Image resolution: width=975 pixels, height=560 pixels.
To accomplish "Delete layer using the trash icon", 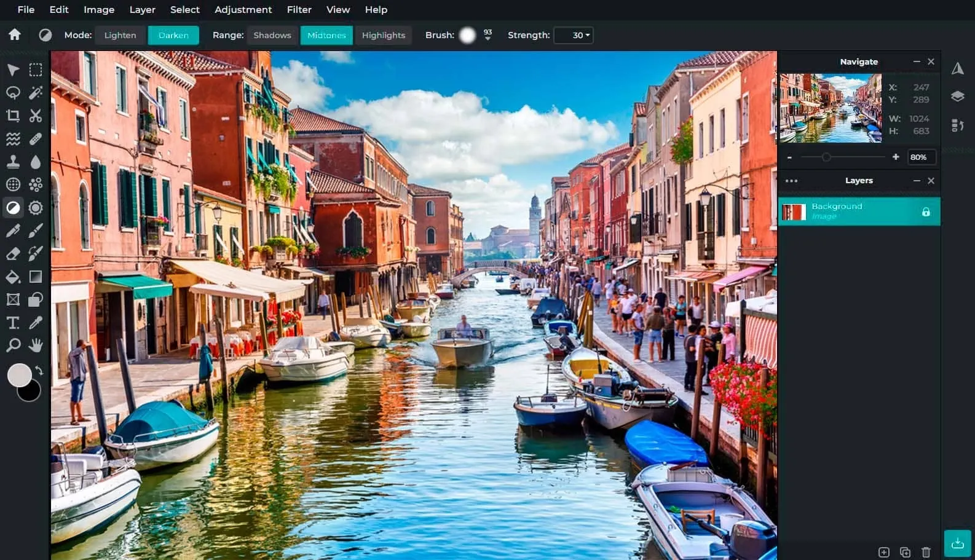I will pos(926,552).
